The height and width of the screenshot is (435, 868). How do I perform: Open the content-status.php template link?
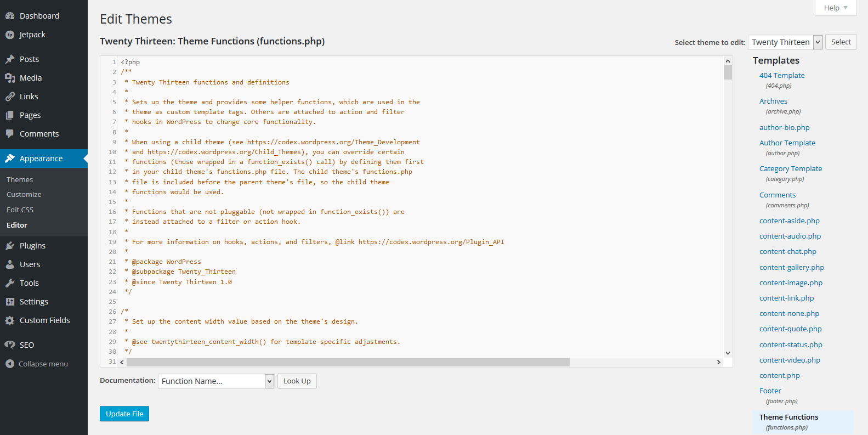point(791,344)
